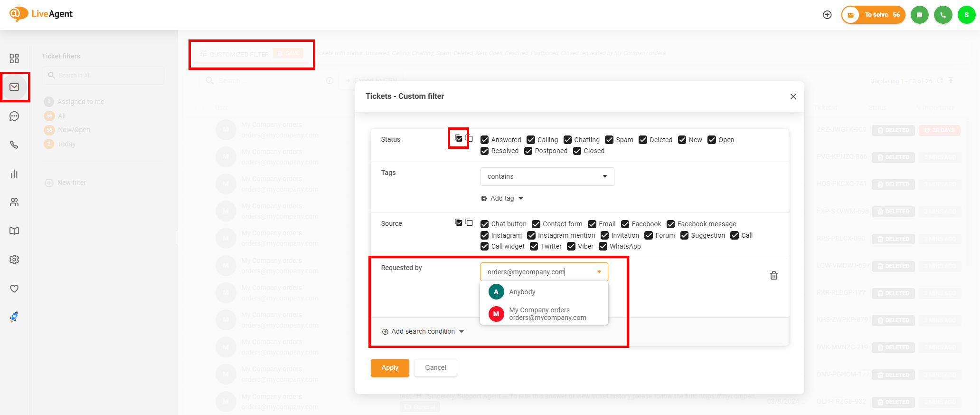Apply the custom filter
980x415 pixels.
tap(389, 367)
